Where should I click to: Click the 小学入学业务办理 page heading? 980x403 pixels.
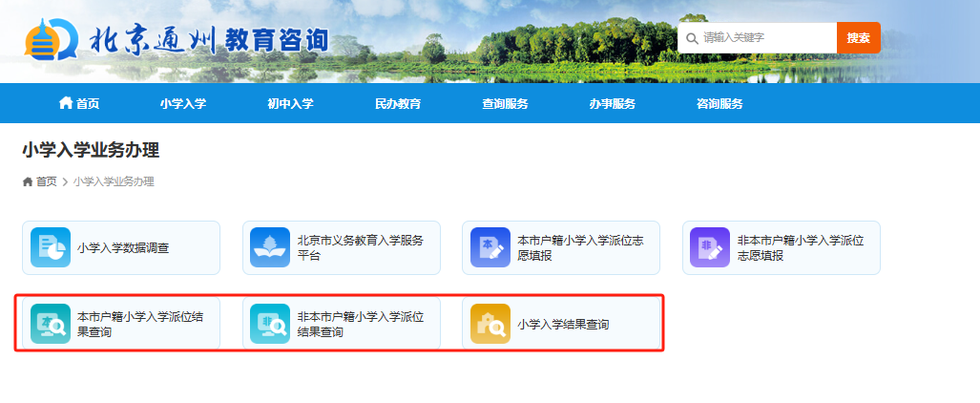tap(92, 151)
